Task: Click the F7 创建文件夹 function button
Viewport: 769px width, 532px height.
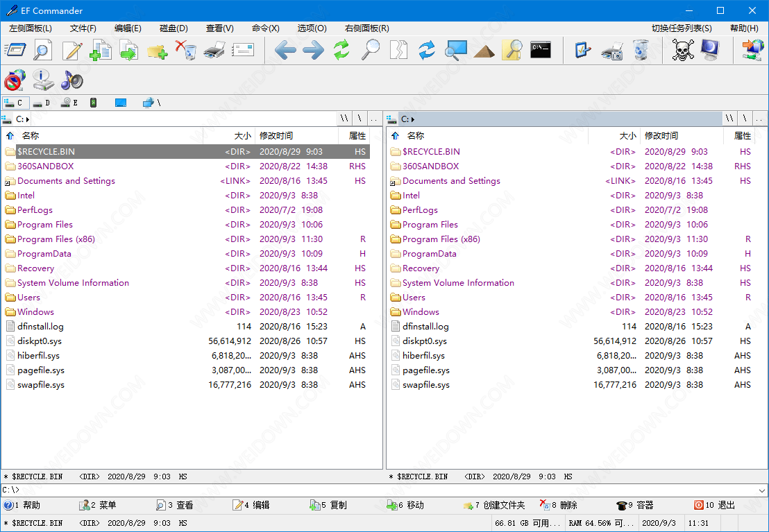Action: point(494,505)
